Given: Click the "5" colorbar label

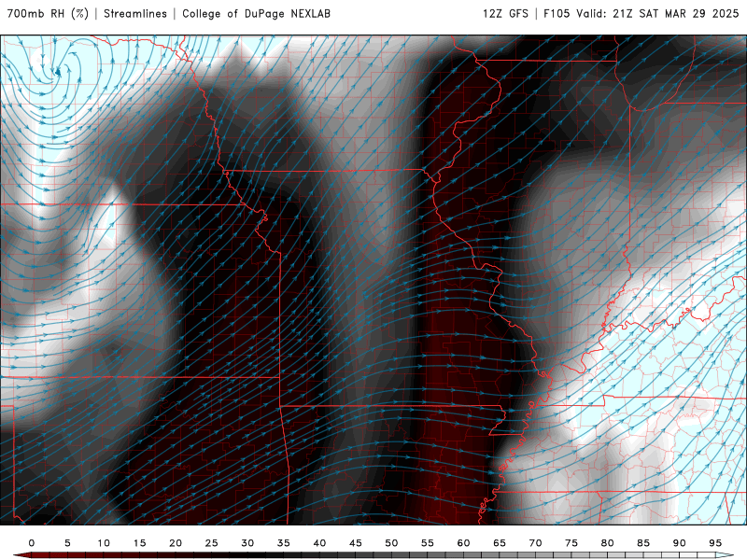Looking at the screenshot, I should tap(67, 543).
